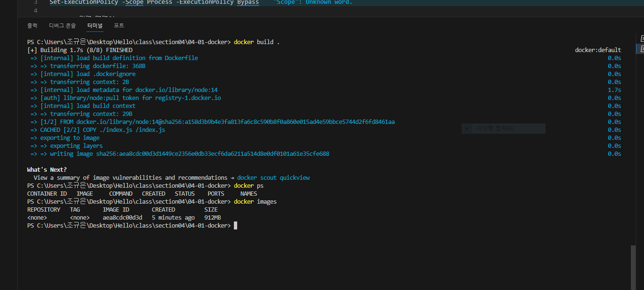The width and height of the screenshot is (644, 290).
Task: Click the 'CONTAINER ID' column header
Action: pyautogui.click(x=47, y=194)
